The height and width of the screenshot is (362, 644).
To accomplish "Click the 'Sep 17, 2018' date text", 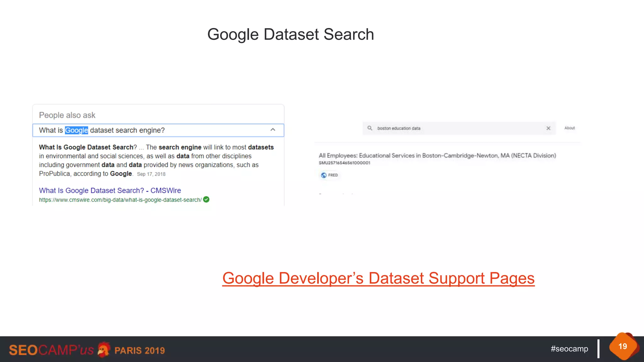I will [151, 174].
